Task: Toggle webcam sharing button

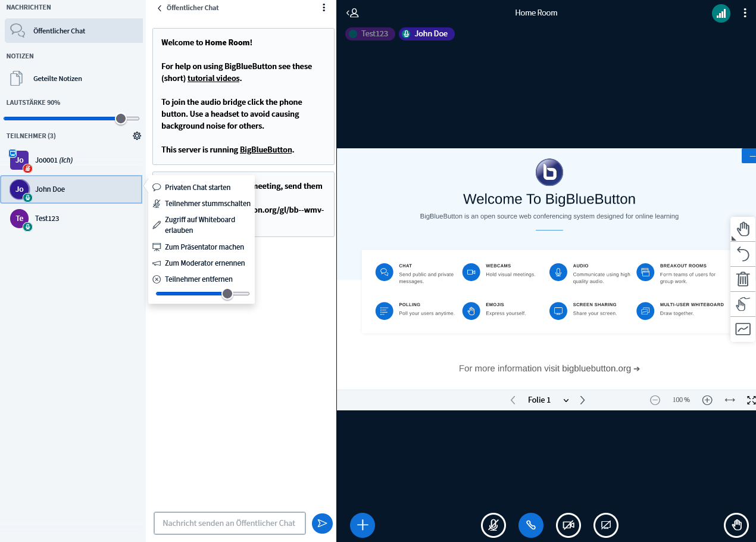Action: tap(568, 525)
